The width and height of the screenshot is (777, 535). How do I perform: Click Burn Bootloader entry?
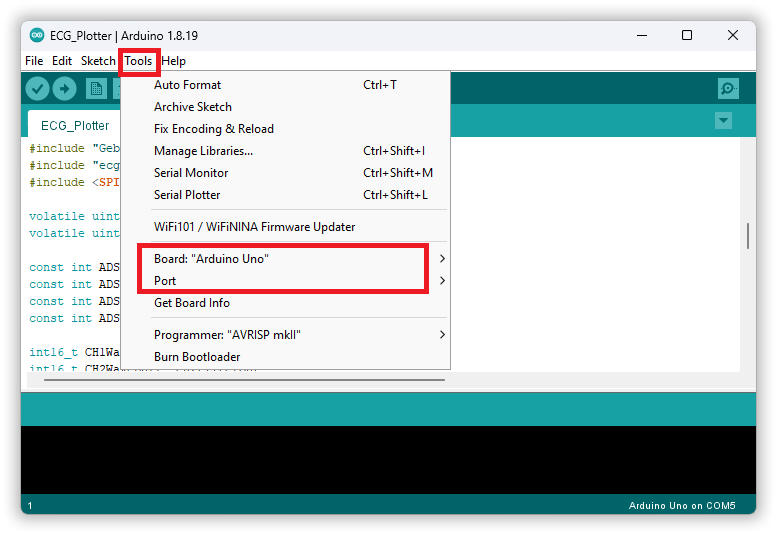pos(285,357)
